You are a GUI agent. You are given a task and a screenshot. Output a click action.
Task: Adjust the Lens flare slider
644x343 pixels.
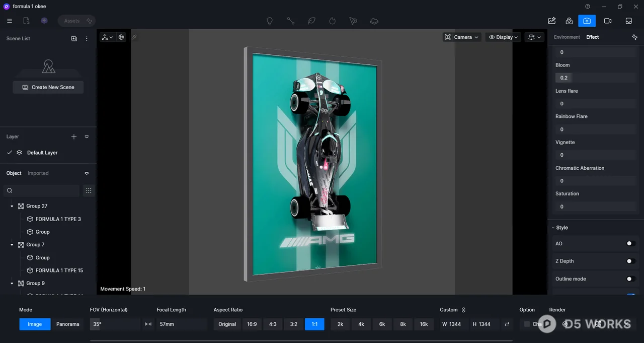click(x=596, y=104)
